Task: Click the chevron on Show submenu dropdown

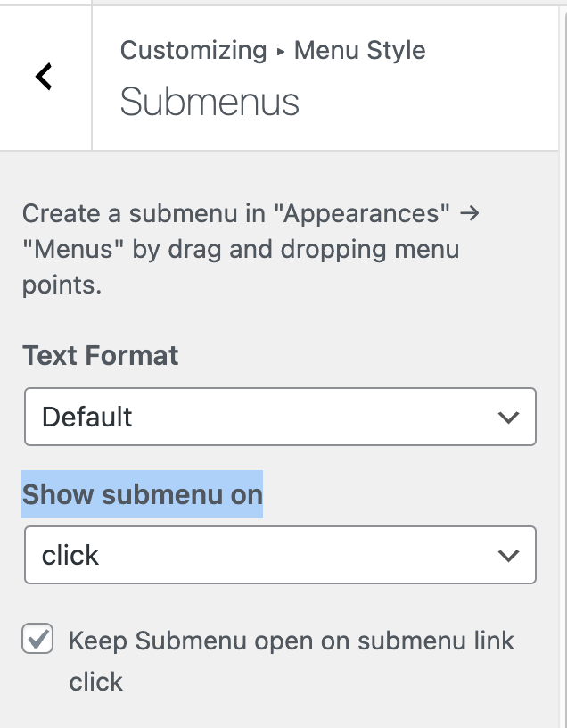Action: 508,556
